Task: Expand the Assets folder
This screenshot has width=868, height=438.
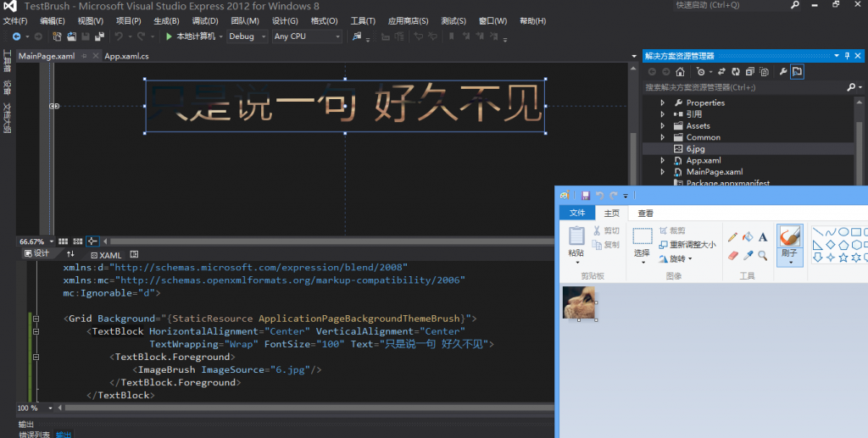Action: [663, 126]
